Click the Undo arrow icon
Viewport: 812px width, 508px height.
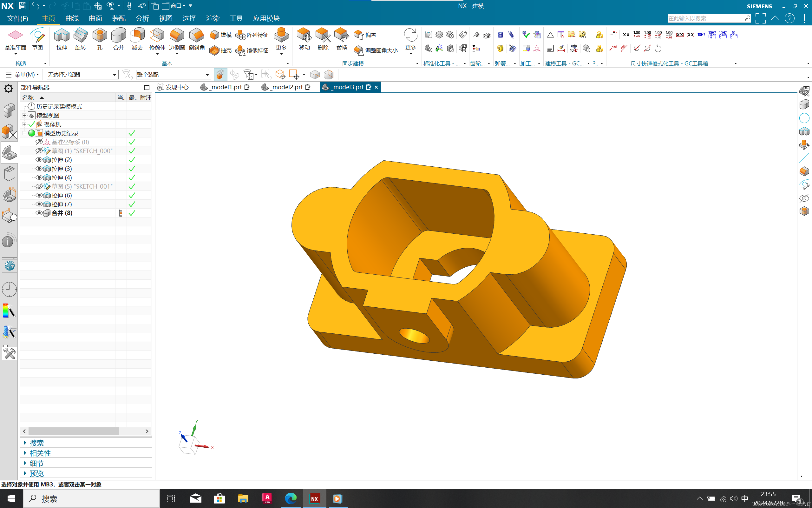pyautogui.click(x=36, y=6)
